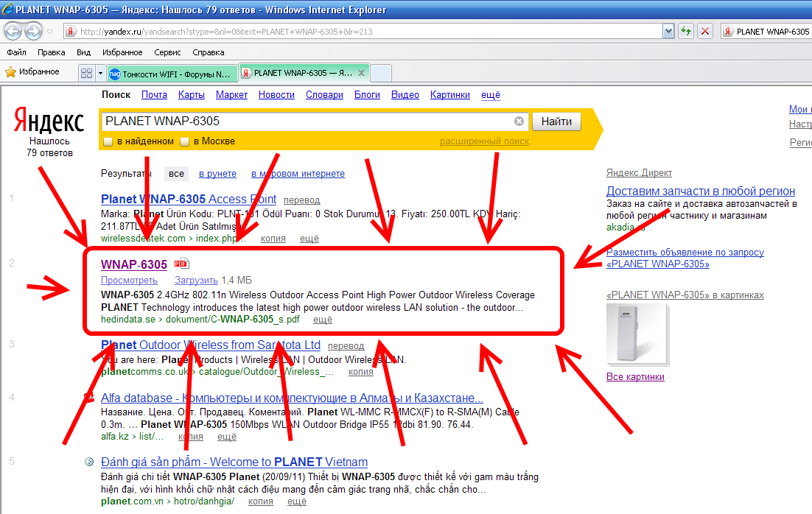Enable the в Москве checkbox
This screenshot has width=812, height=514.
click(184, 141)
